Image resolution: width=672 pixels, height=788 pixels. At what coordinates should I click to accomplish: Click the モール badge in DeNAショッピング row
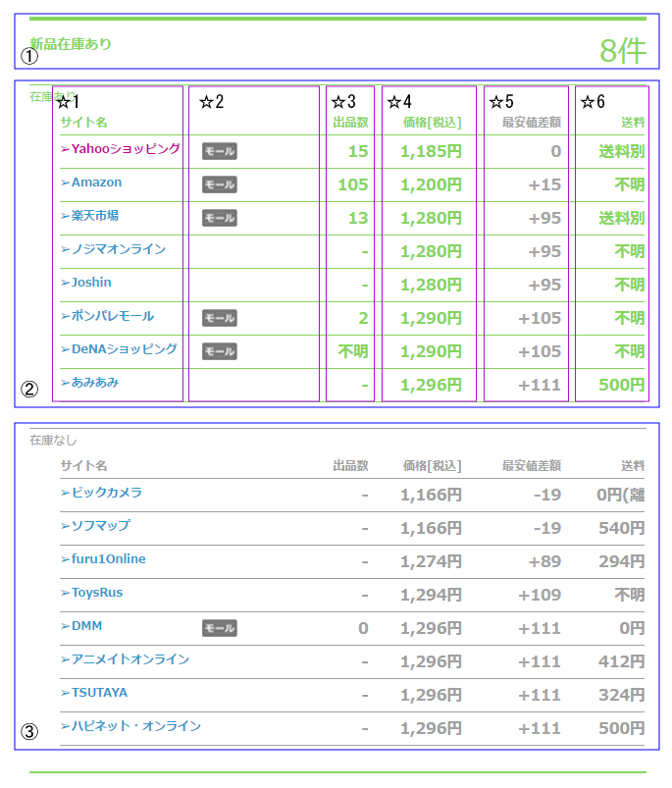(220, 351)
